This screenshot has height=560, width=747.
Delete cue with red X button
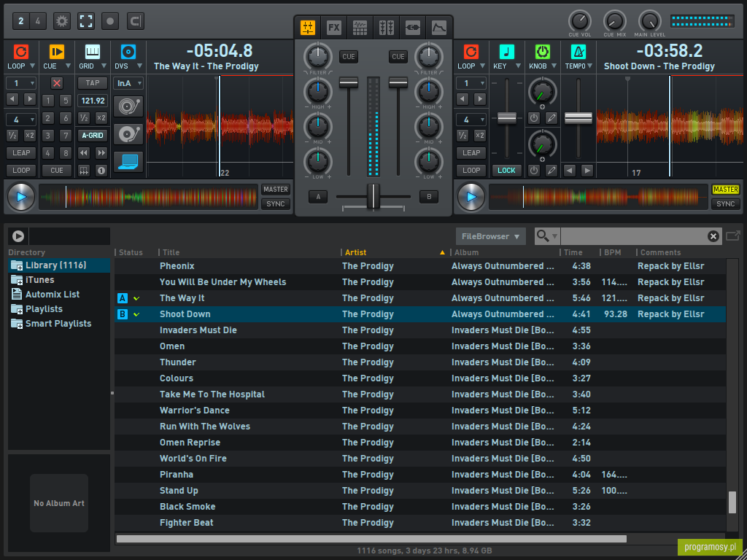tap(57, 83)
